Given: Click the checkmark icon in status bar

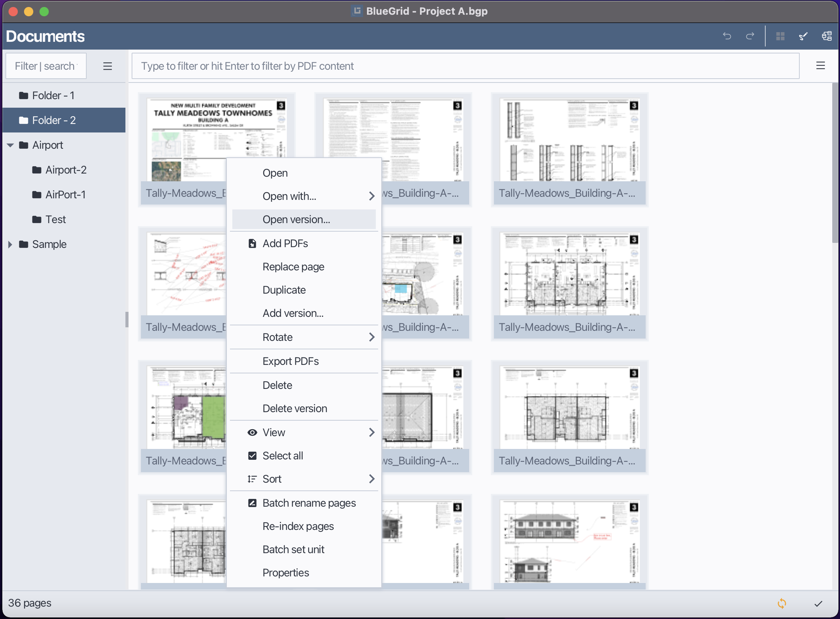Looking at the screenshot, I should (818, 603).
